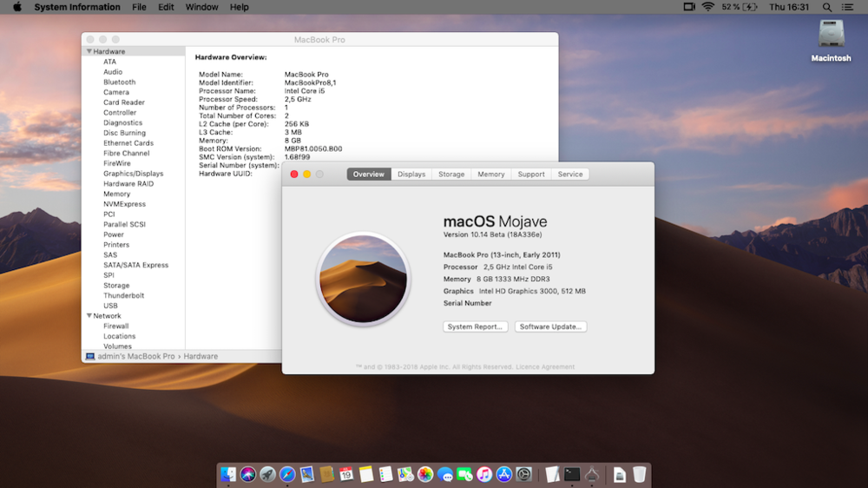The width and height of the screenshot is (868, 488).
Task: Select the Overview tab
Action: click(x=369, y=174)
